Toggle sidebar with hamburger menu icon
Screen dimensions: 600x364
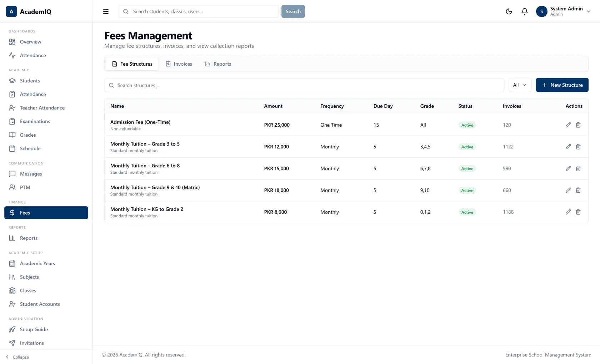coord(106,11)
